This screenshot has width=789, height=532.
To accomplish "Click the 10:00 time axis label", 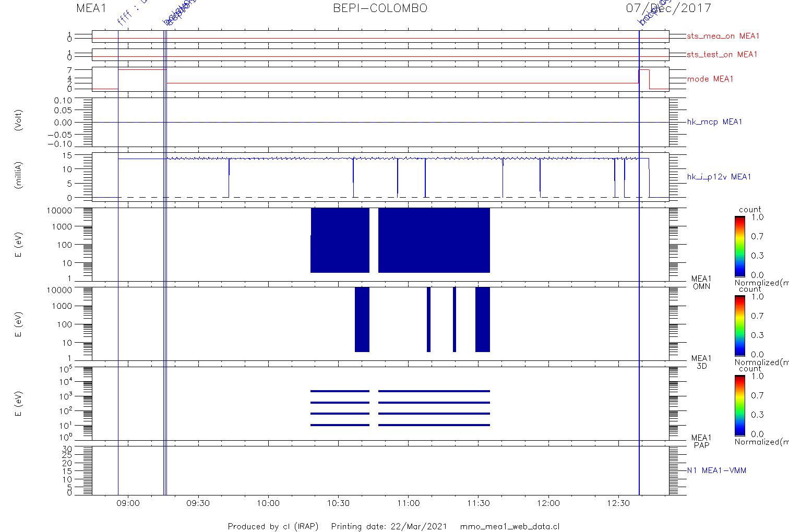I will point(268,503).
